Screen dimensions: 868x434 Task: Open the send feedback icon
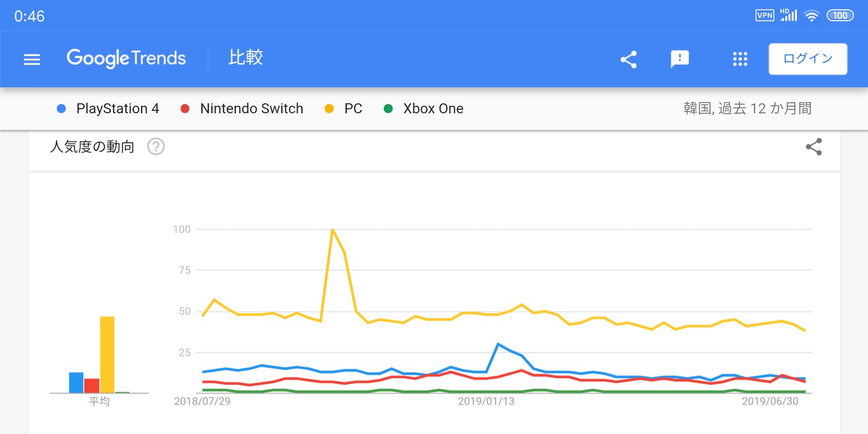coord(680,59)
